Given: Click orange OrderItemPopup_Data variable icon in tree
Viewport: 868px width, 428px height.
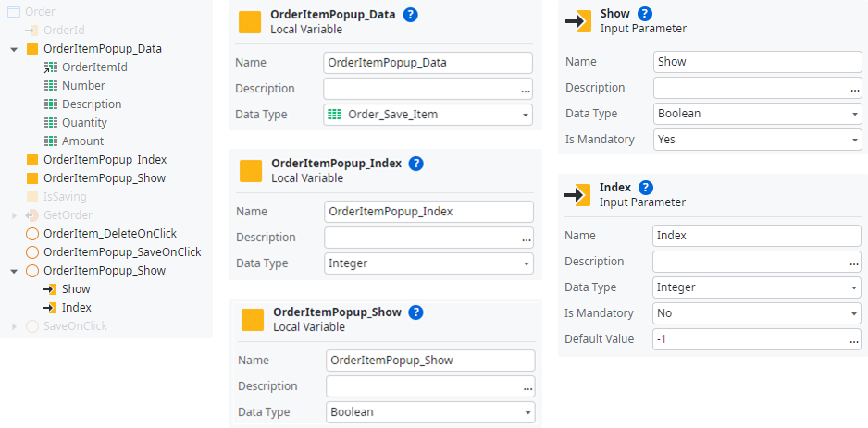Looking at the screenshot, I should click(x=32, y=49).
